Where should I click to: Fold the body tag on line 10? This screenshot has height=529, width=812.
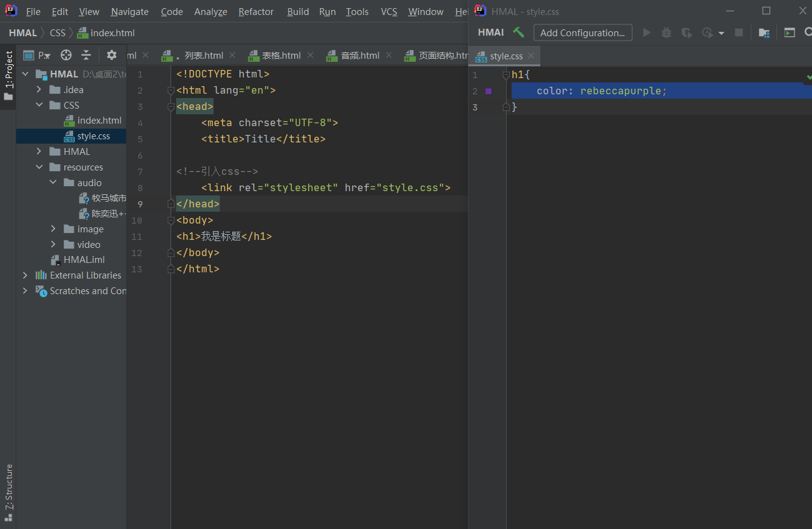(171, 220)
